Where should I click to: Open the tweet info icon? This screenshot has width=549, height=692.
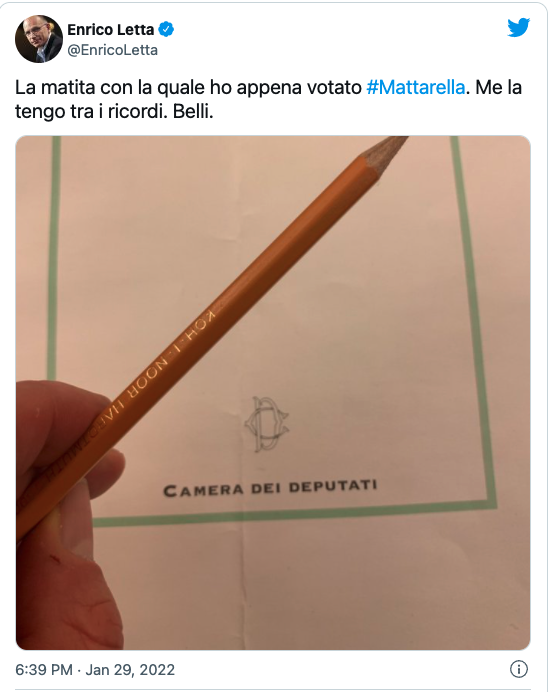[519, 669]
